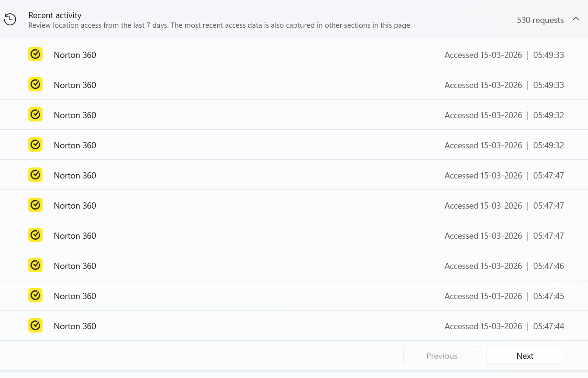Click the 'Accessed 15-03-2026 | 05:47:44' timestamp
This screenshot has height=378, width=588.
tap(504, 326)
